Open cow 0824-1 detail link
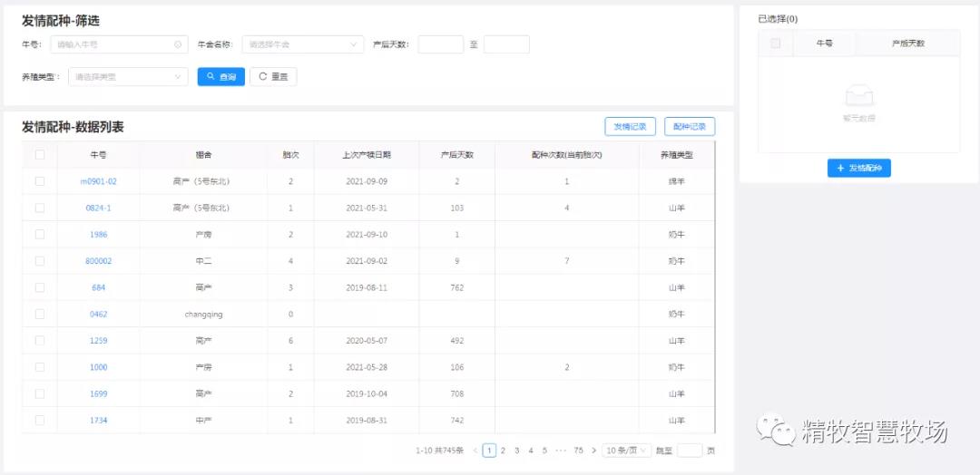The height and width of the screenshot is (475, 980). (98, 208)
